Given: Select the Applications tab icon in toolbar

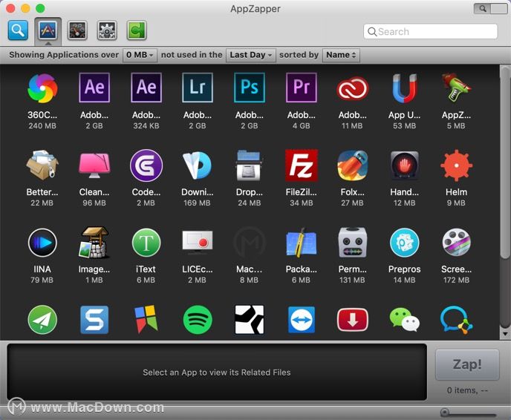Looking at the screenshot, I should tap(48, 30).
